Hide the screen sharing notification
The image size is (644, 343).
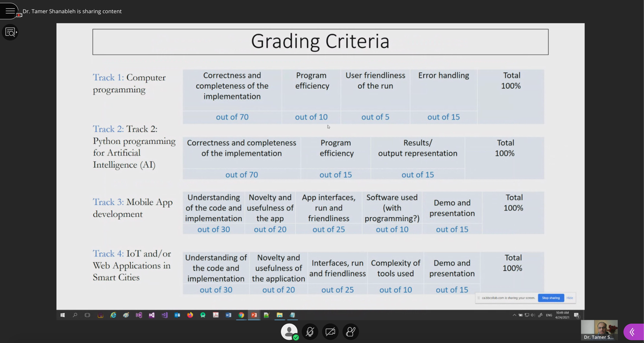pos(569,298)
